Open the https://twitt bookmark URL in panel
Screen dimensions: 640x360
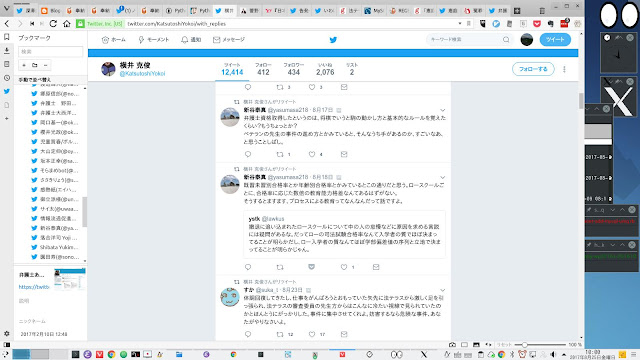34,287
